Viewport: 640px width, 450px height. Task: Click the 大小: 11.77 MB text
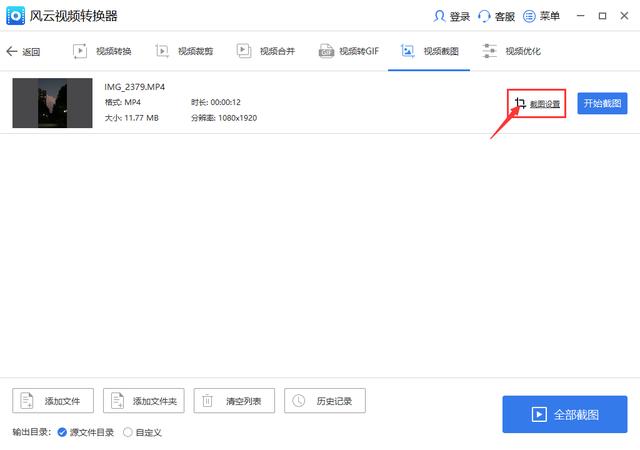(131, 118)
